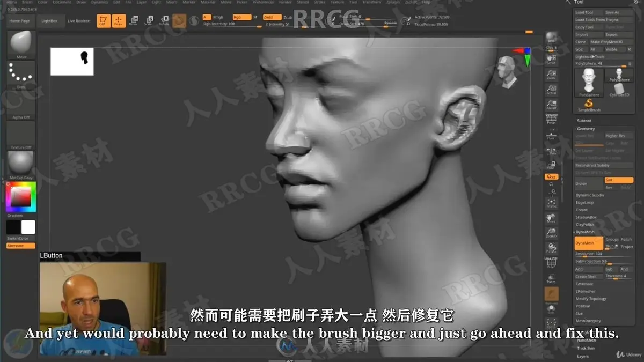Select the Scale transform tool in top shelf
Viewport: 644px width, 362px height.
coord(149,21)
